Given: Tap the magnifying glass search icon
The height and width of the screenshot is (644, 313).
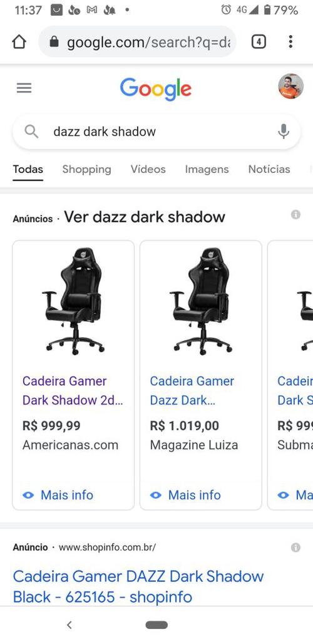Looking at the screenshot, I should [x=31, y=132].
